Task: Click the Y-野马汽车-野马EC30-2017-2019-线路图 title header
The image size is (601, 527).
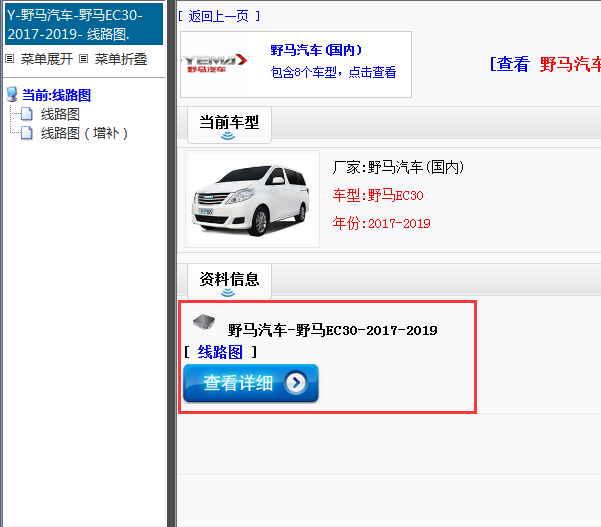Action: pos(84,24)
